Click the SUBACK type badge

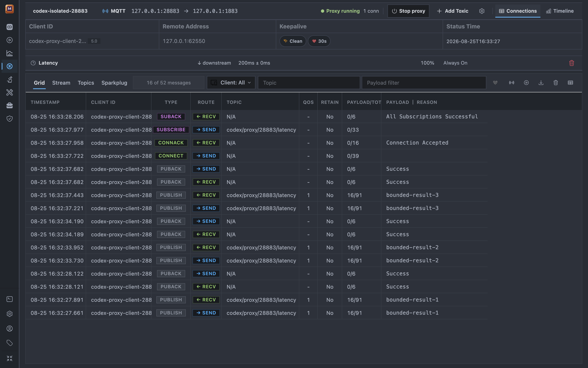click(x=171, y=117)
